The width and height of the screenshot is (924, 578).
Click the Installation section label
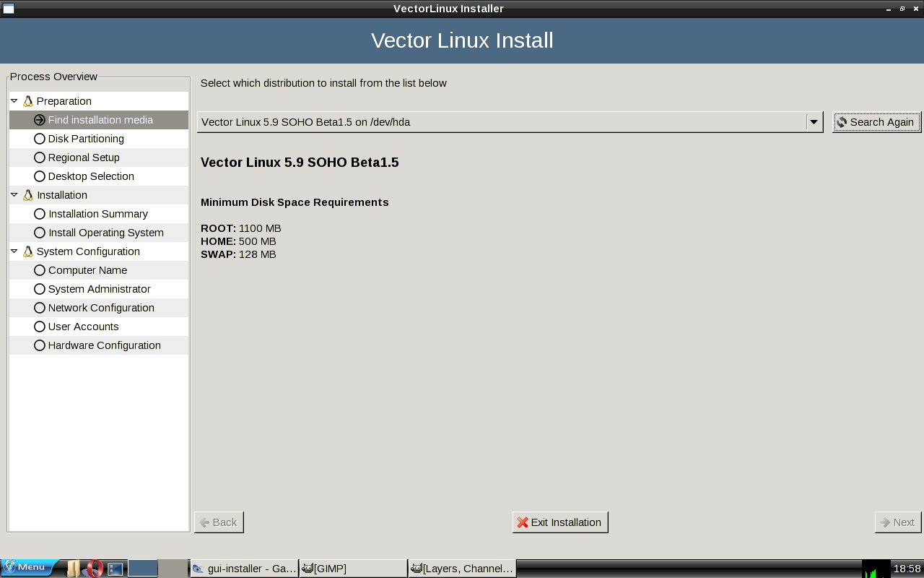pyautogui.click(x=62, y=195)
